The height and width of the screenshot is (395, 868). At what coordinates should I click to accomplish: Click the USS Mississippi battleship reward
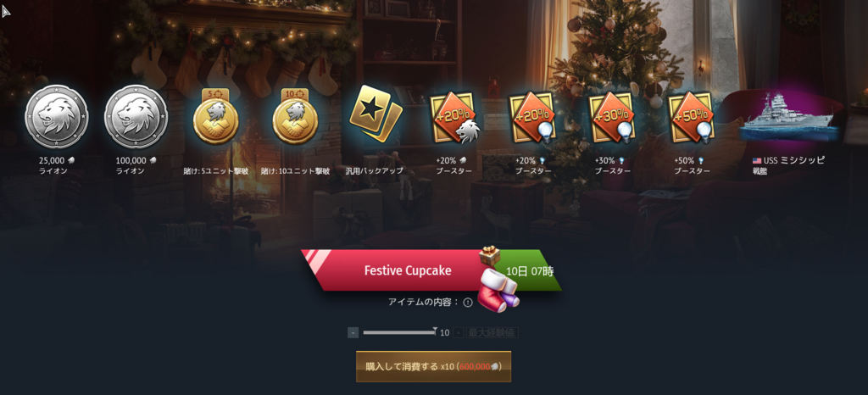(x=788, y=118)
